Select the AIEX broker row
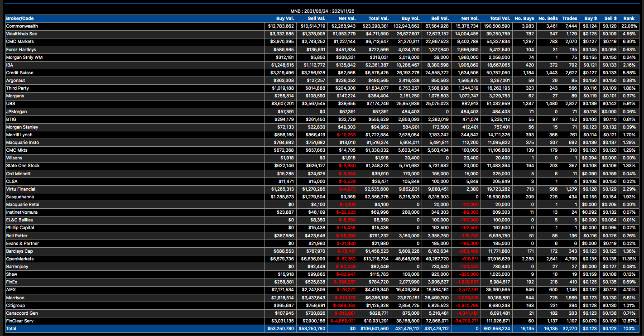The image size is (644, 336). 322,289
